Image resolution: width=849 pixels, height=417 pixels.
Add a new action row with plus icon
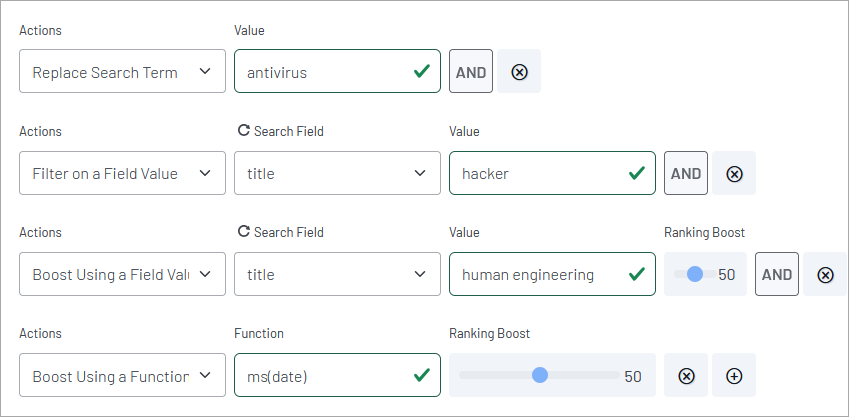click(x=734, y=375)
